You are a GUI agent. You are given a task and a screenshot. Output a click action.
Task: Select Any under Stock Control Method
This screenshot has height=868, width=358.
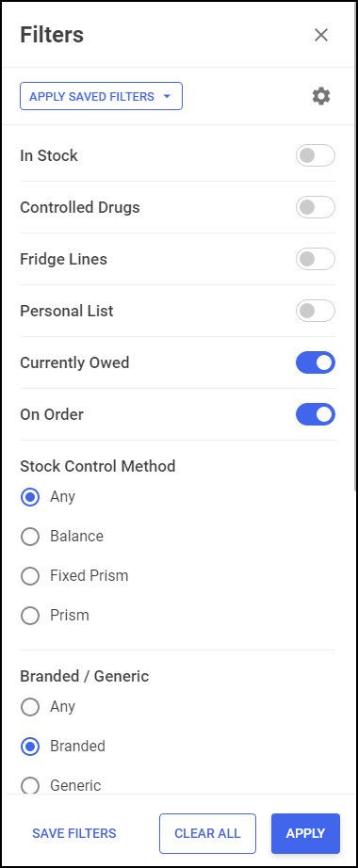[x=30, y=496]
